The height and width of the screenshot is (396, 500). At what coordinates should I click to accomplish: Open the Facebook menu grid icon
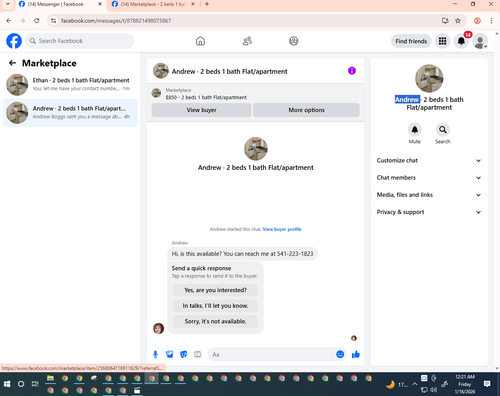coord(442,41)
